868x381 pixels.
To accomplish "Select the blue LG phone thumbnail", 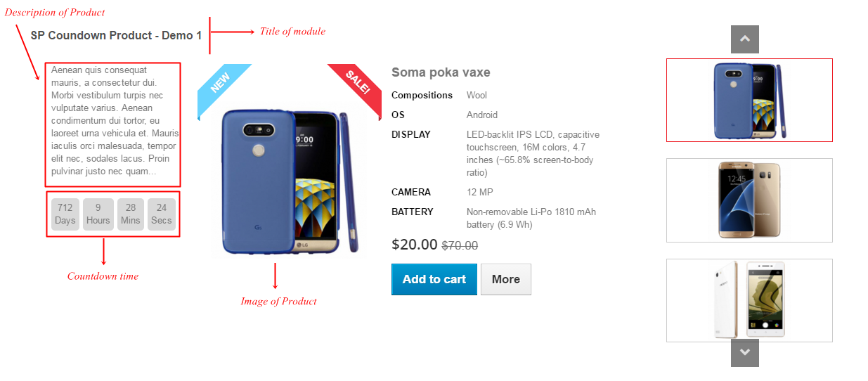I will pos(749,100).
